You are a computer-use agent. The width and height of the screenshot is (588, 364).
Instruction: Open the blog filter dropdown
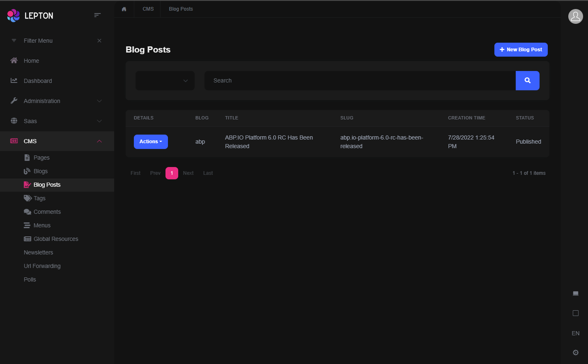tap(165, 81)
